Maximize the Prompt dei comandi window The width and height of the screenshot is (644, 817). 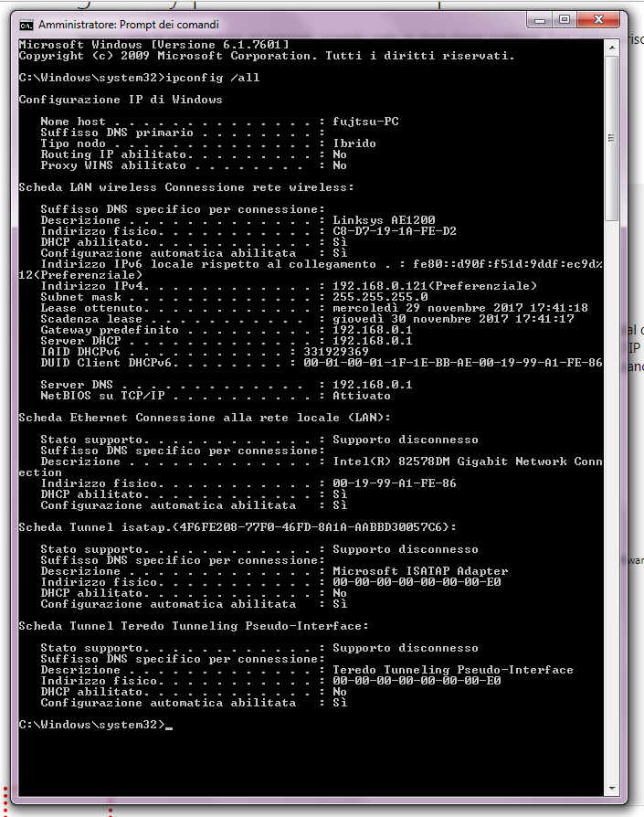(x=565, y=20)
